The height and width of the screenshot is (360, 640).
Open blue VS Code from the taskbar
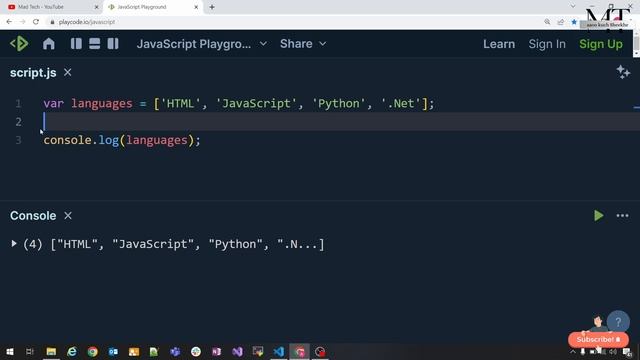(x=279, y=351)
